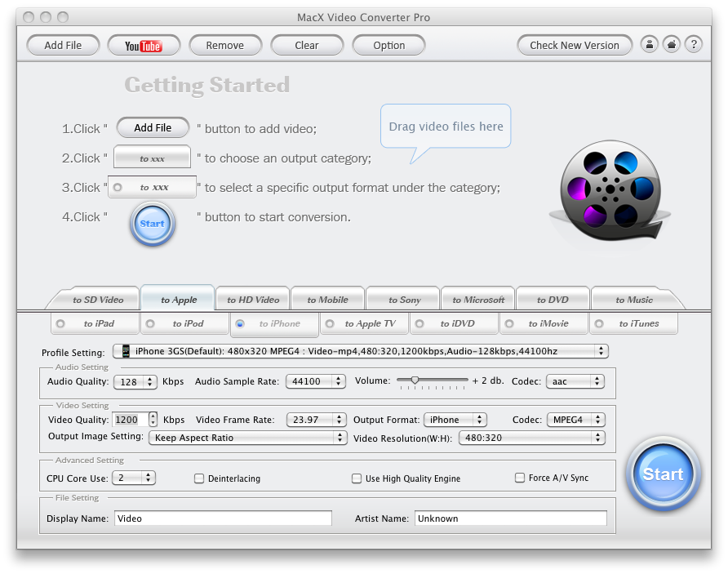The image size is (728, 574).
Task: Switch to the to Mobile tab
Action: (x=328, y=300)
